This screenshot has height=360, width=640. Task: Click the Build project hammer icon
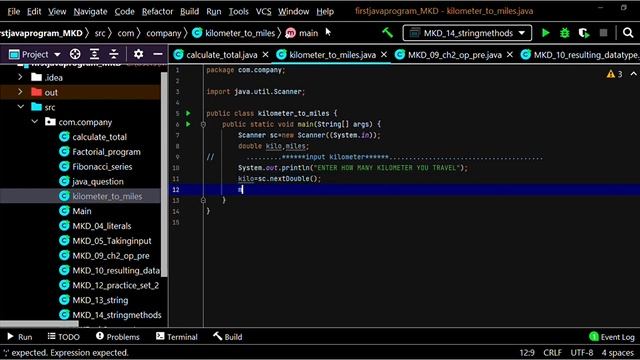point(387,33)
